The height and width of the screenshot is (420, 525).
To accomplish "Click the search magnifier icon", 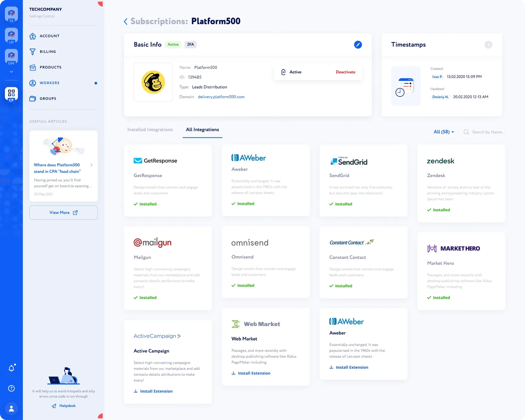I will [x=466, y=132].
